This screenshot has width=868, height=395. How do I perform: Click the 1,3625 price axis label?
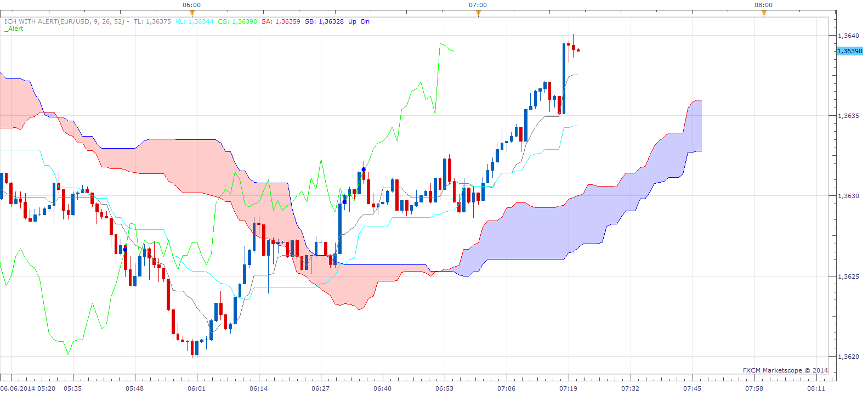coord(848,276)
